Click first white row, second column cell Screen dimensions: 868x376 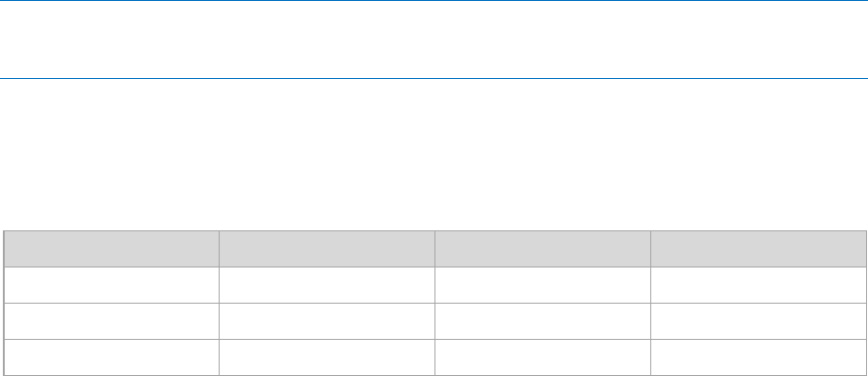[x=327, y=285]
